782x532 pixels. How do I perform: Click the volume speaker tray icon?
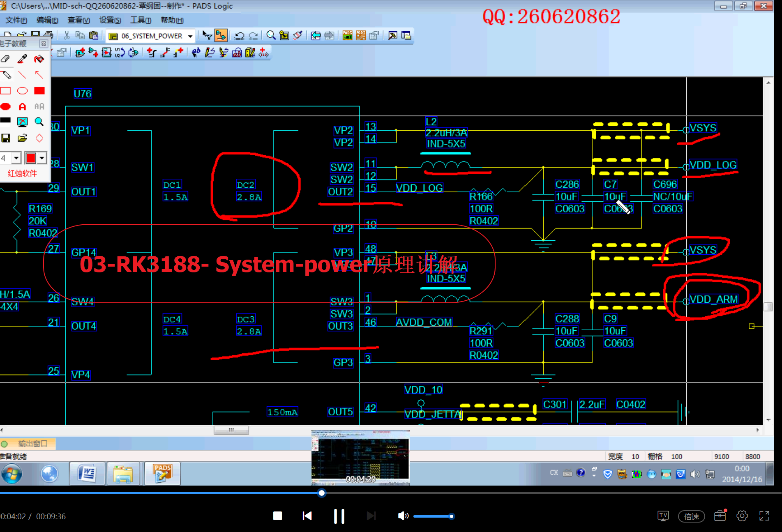pyautogui.click(x=695, y=474)
